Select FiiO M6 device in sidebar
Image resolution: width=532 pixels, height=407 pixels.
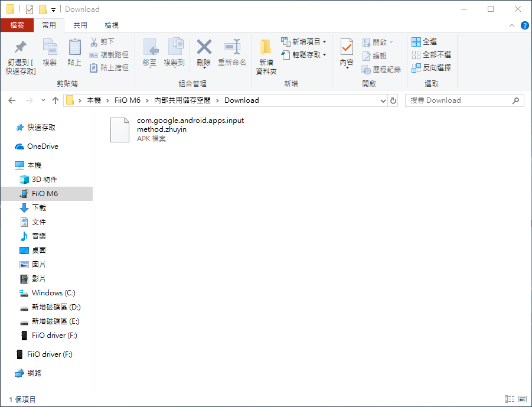tap(47, 194)
